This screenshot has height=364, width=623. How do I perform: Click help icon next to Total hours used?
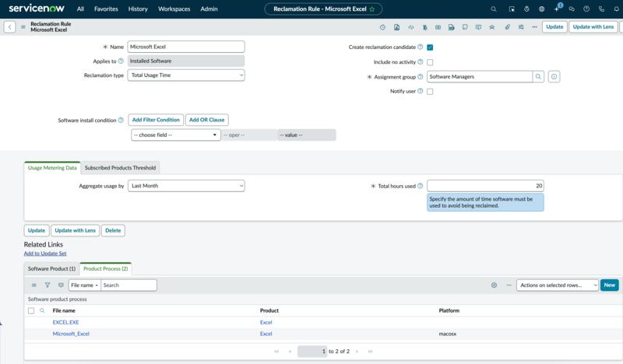[420, 186]
